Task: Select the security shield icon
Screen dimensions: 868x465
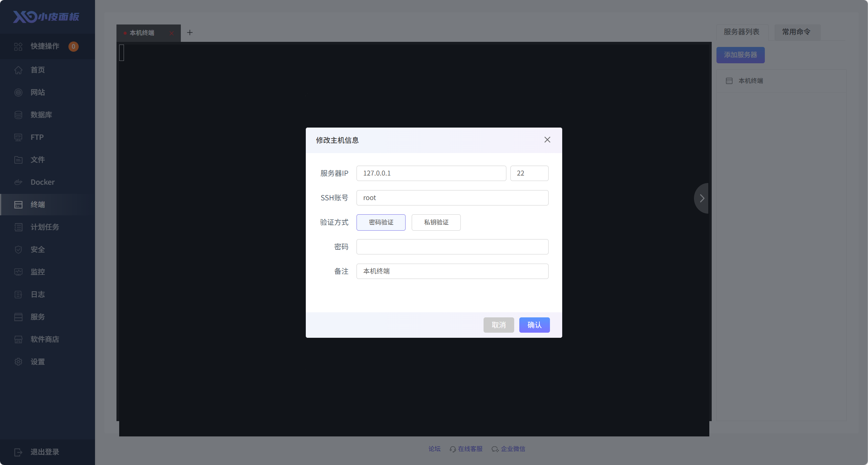Action: pyautogui.click(x=18, y=249)
